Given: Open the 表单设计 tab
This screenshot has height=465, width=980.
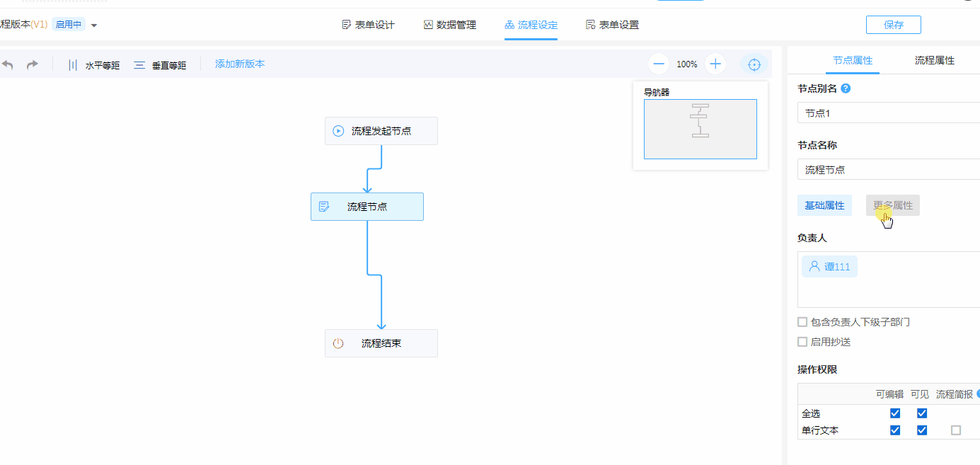Looking at the screenshot, I should 368,25.
